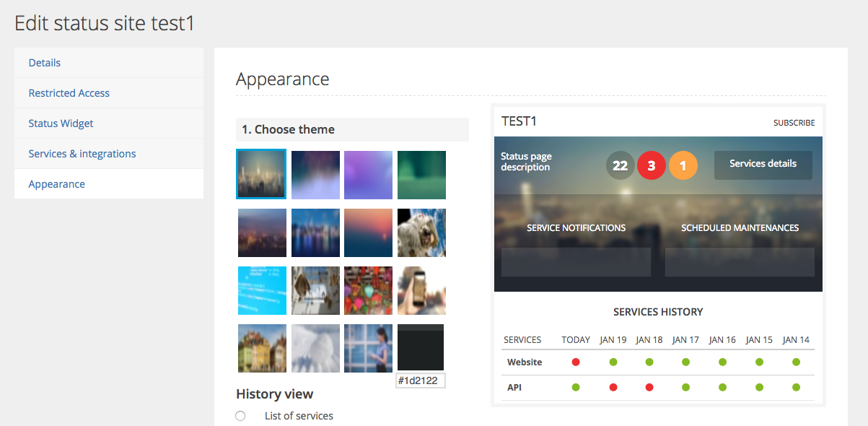
Task: Choose the white snowy blur theme
Action: point(315,348)
